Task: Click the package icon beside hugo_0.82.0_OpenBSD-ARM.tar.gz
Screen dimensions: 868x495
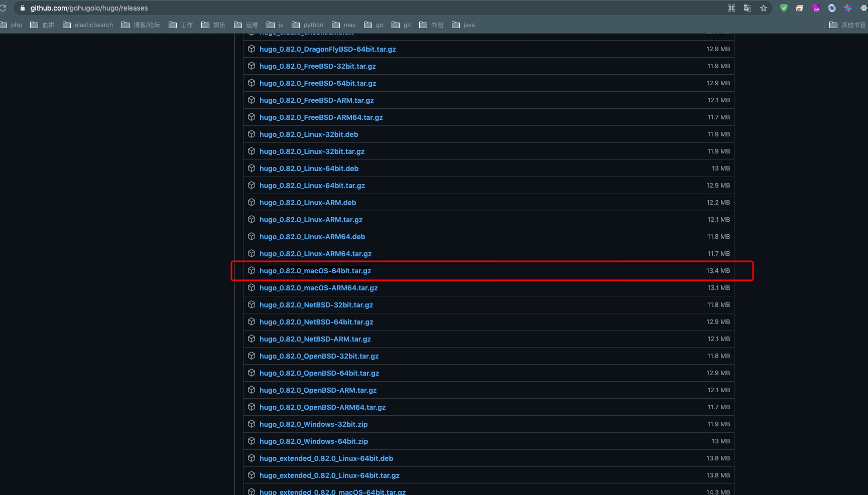Action: [x=252, y=390]
